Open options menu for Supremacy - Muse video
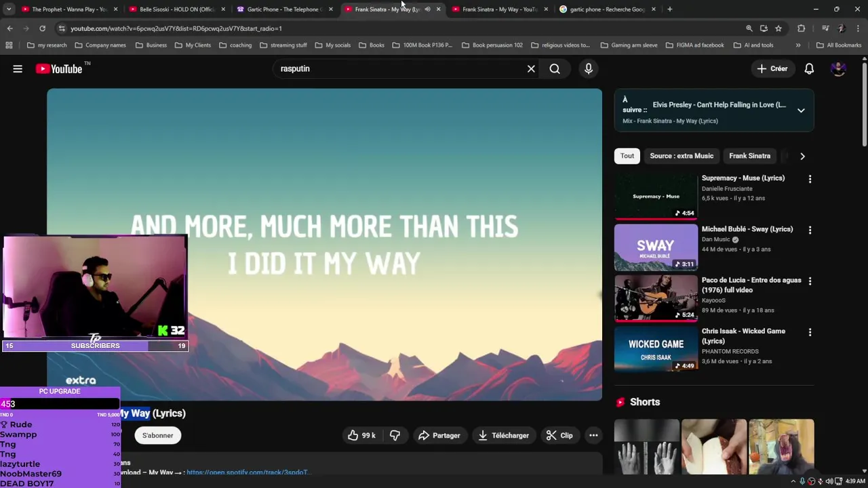868x488 pixels. [x=810, y=179]
